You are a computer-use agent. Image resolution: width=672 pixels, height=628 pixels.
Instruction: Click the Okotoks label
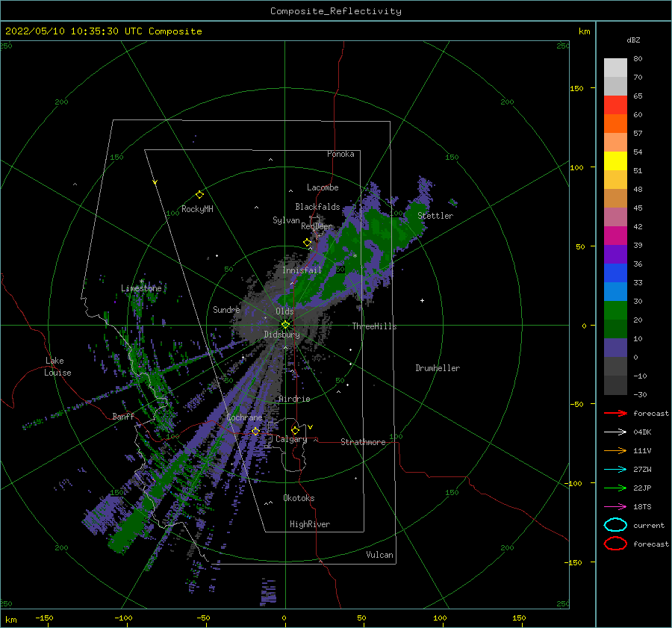tap(299, 498)
